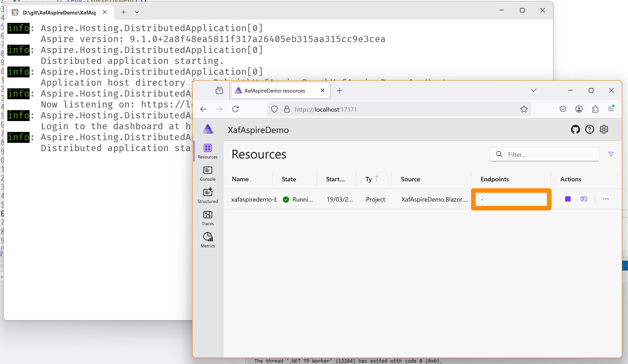
Task: Open the resource row ellipsis menu
Action: 606,199
